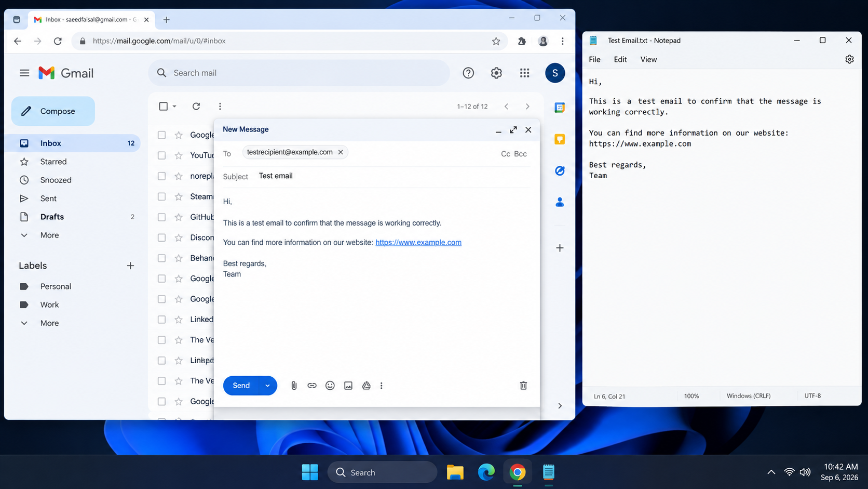
Task: Open Google Tasks side panel
Action: 560,171
